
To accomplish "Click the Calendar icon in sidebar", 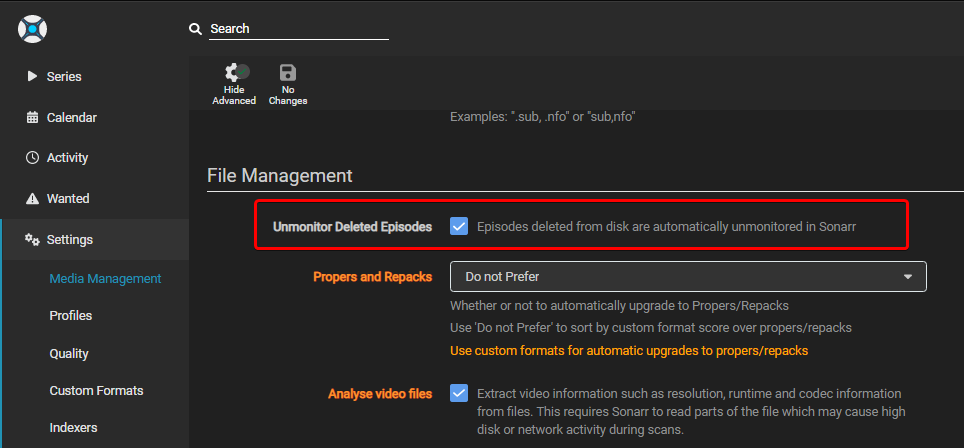I will pos(32,117).
